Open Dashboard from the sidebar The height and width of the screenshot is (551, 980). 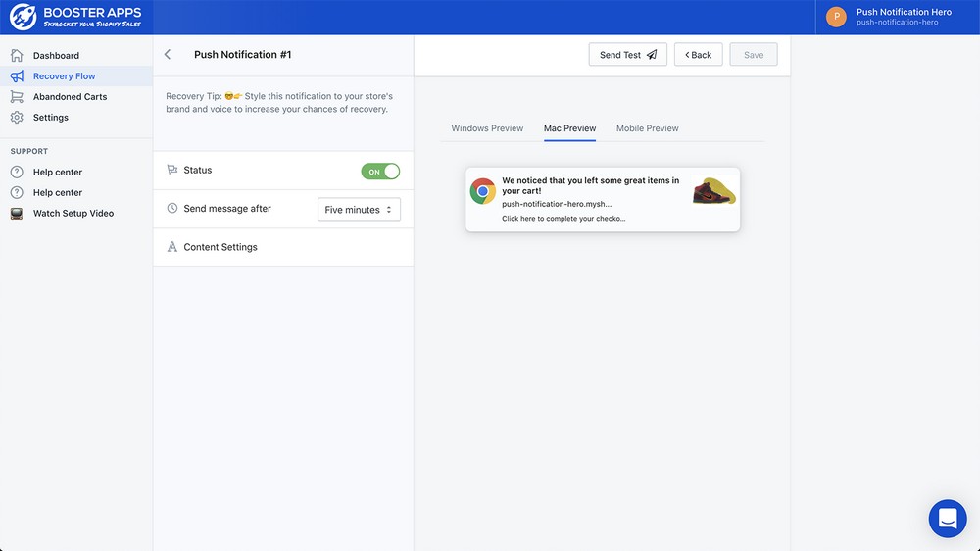tap(56, 55)
